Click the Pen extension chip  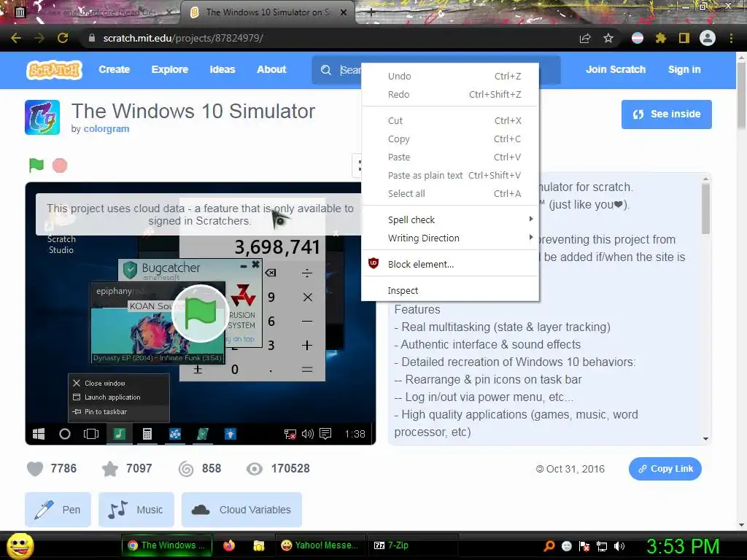tap(58, 510)
